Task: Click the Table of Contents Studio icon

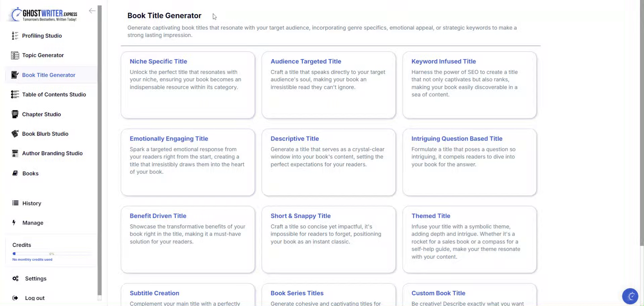Action: pyautogui.click(x=15, y=94)
